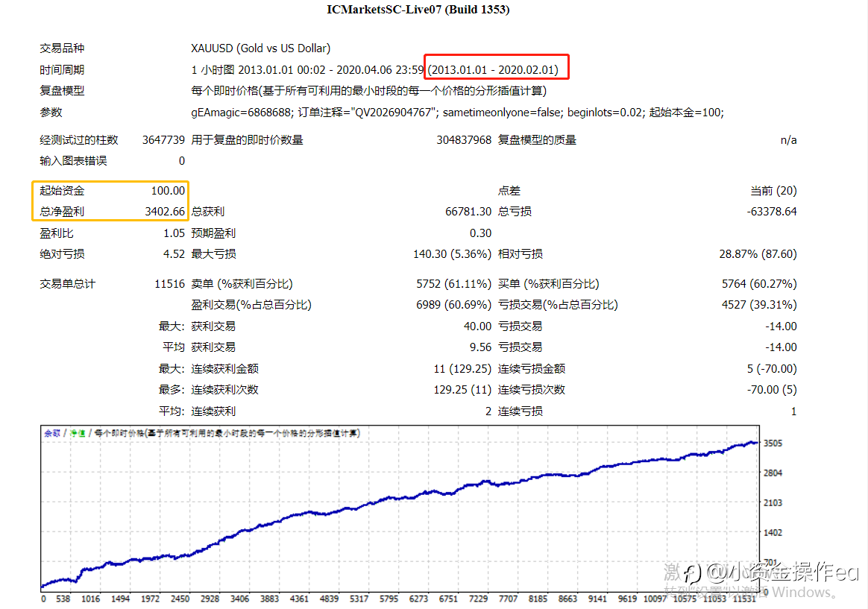Click the 1402 axis label on the chart
Viewport: 868px width, 609px height.
(773, 533)
